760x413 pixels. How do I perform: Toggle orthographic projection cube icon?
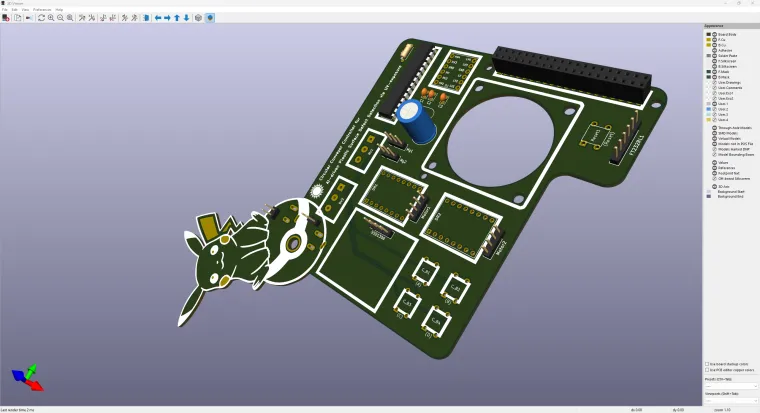(x=198, y=18)
